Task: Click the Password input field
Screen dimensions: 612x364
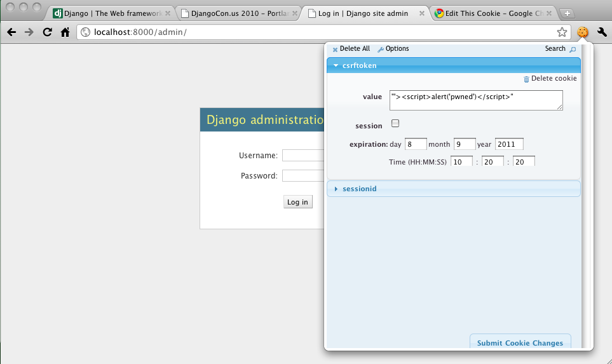Action: (303, 175)
